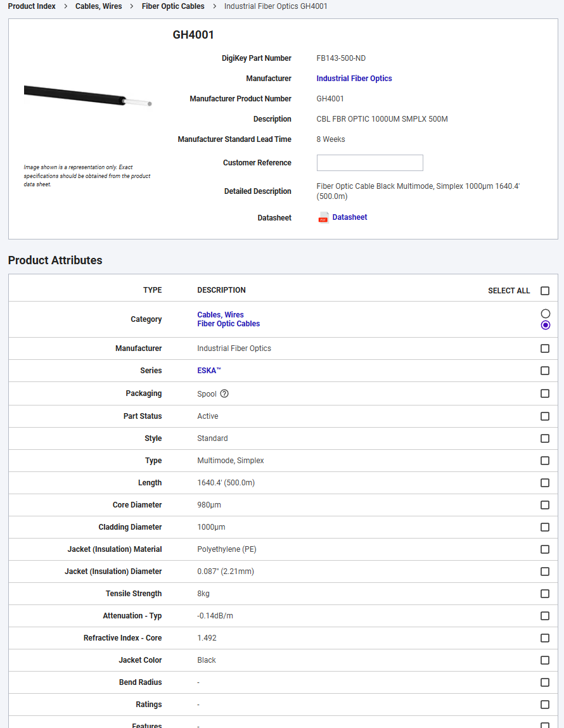The image size is (564, 728).
Task: Select the Cables, Wires category radio button
Action: pyautogui.click(x=544, y=313)
